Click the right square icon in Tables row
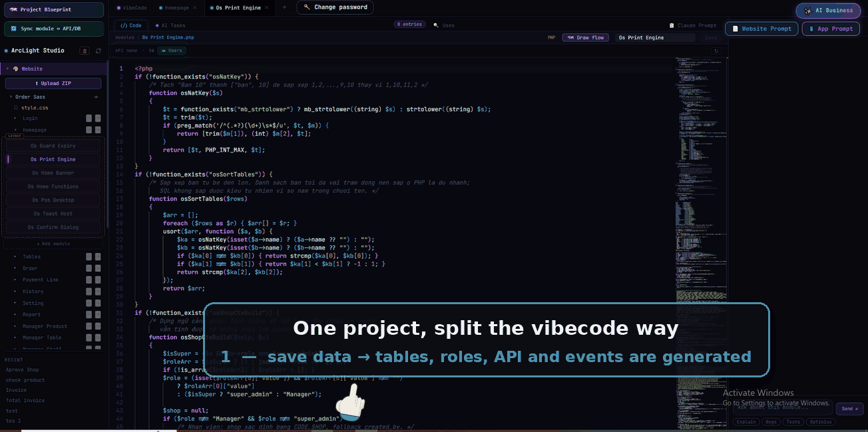 click(x=98, y=257)
